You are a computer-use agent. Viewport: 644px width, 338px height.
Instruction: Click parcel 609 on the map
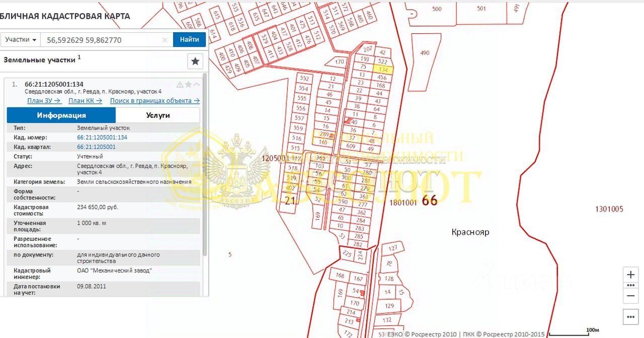click(x=351, y=147)
